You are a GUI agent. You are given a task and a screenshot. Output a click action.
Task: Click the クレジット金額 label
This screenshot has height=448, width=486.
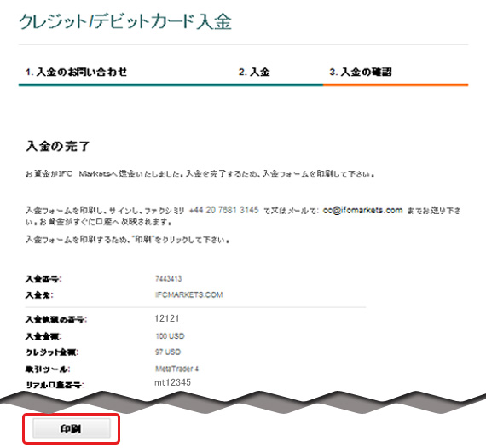(52, 352)
